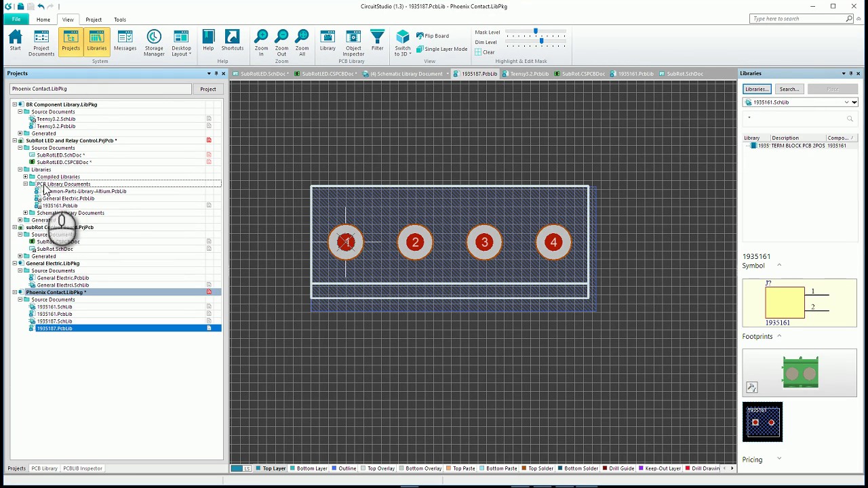The image size is (868, 488).
Task: Click the component filter field in Libraries
Action: (x=799, y=118)
